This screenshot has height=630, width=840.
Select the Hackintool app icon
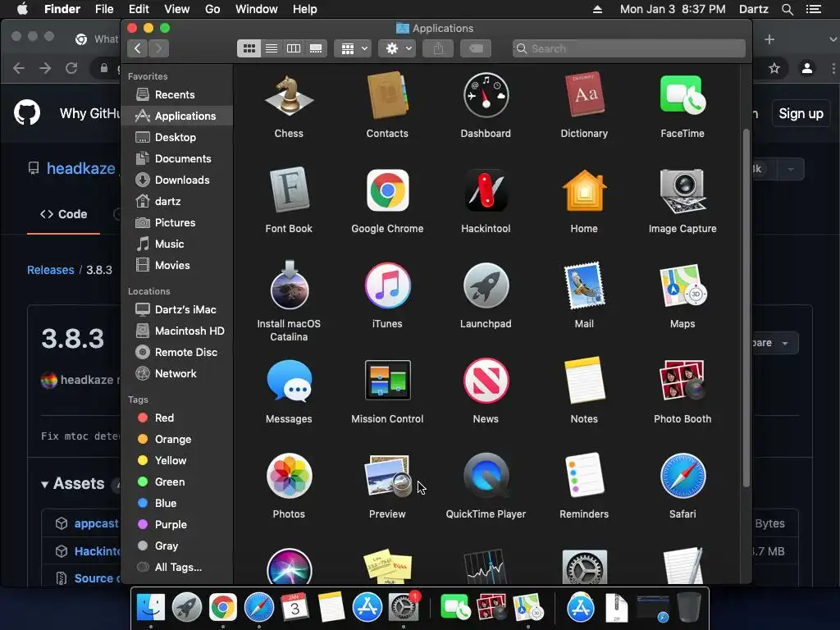(x=486, y=190)
